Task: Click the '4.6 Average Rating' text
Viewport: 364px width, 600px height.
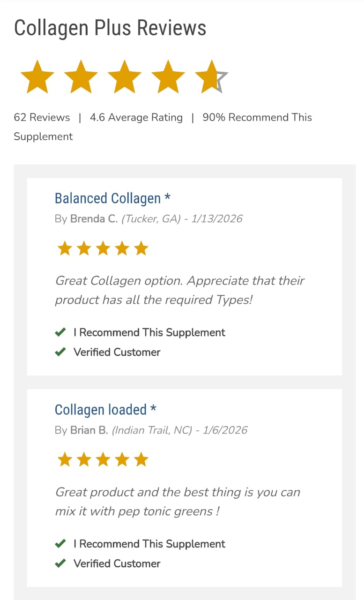Action: [x=136, y=117]
